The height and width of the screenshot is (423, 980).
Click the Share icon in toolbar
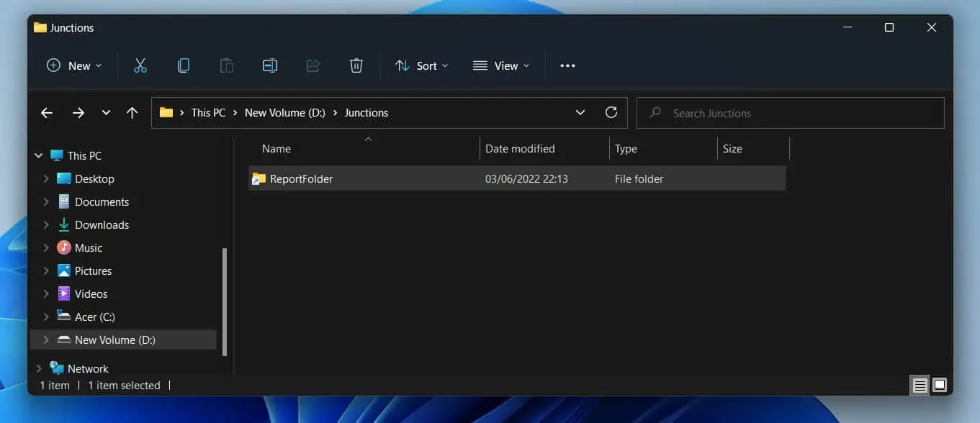pos(313,65)
